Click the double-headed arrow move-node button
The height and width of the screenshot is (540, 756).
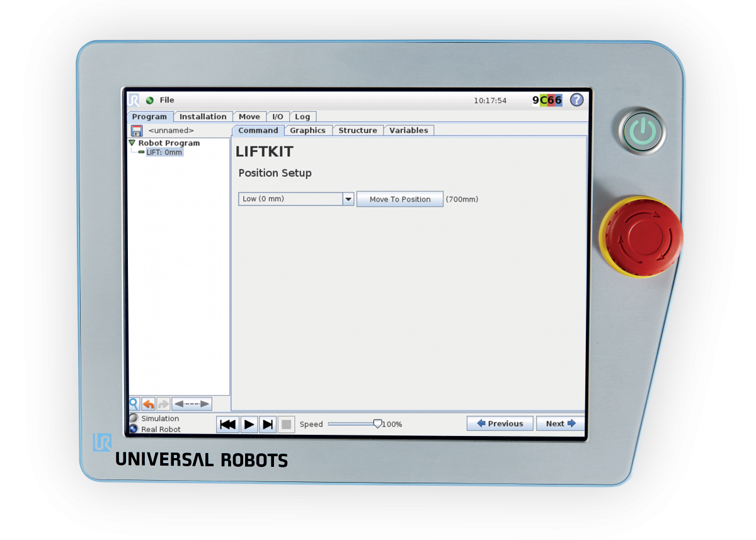[x=192, y=404]
